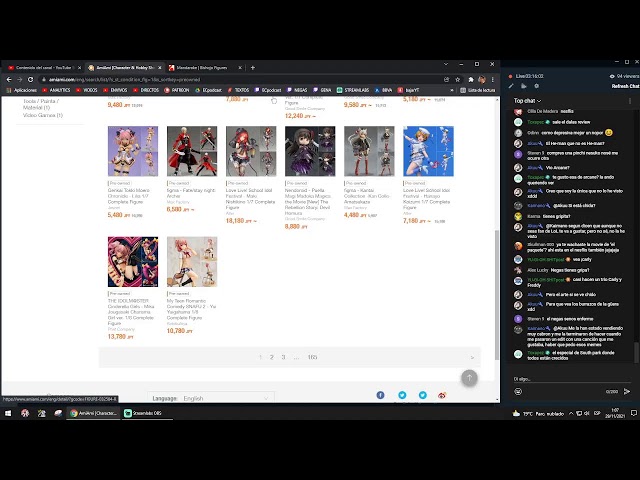Show hidden system tray icons chevron
Viewport: 640px width, 480px height.
[571, 413]
